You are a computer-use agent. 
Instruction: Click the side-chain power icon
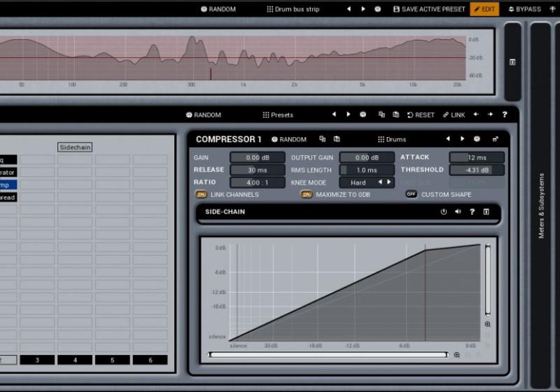(443, 211)
